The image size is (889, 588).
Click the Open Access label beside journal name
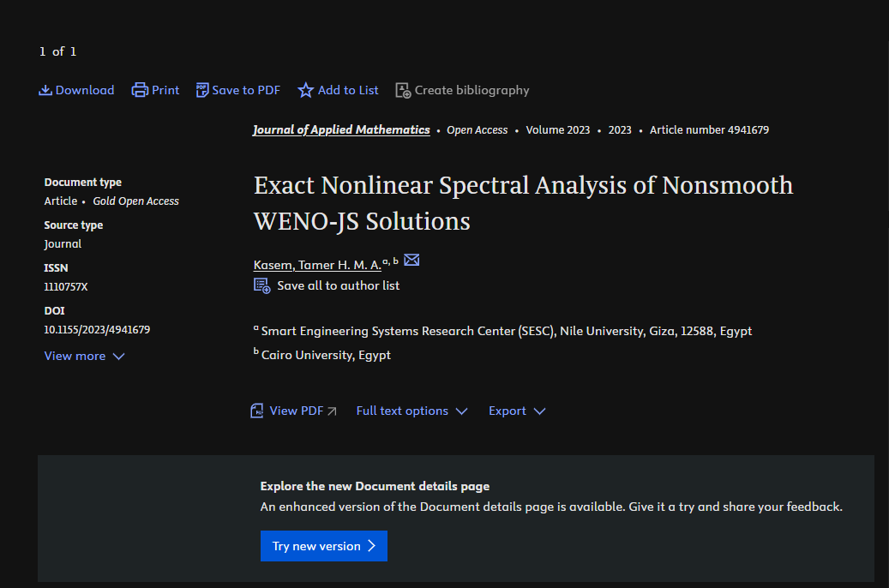[x=478, y=129]
